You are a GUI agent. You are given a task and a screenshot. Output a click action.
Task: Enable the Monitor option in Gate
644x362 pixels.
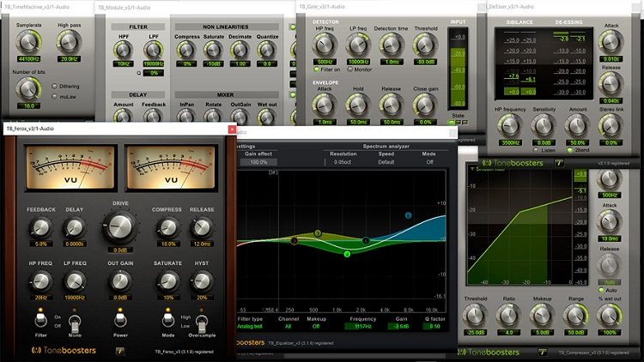tap(349, 69)
